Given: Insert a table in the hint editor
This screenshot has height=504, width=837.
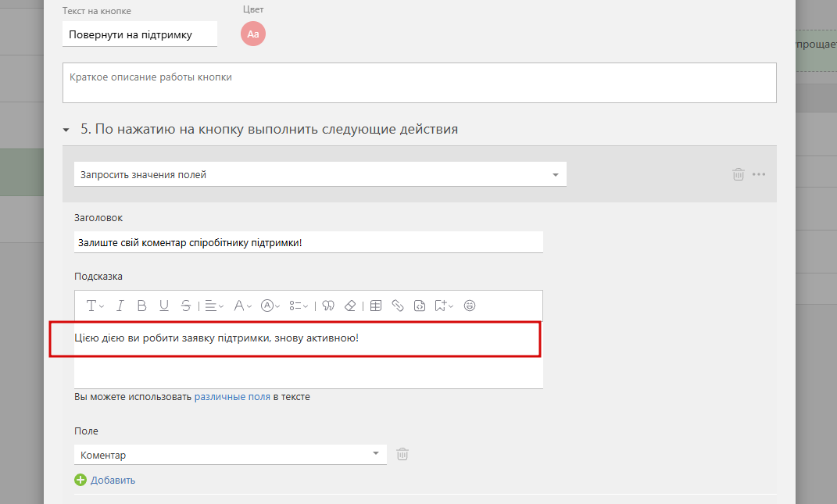Looking at the screenshot, I should tap(375, 306).
